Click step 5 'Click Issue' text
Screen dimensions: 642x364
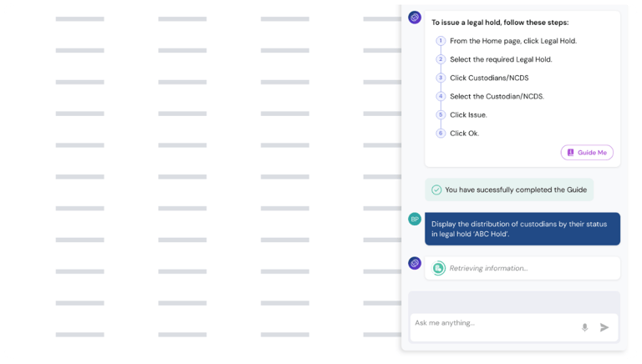coord(468,114)
